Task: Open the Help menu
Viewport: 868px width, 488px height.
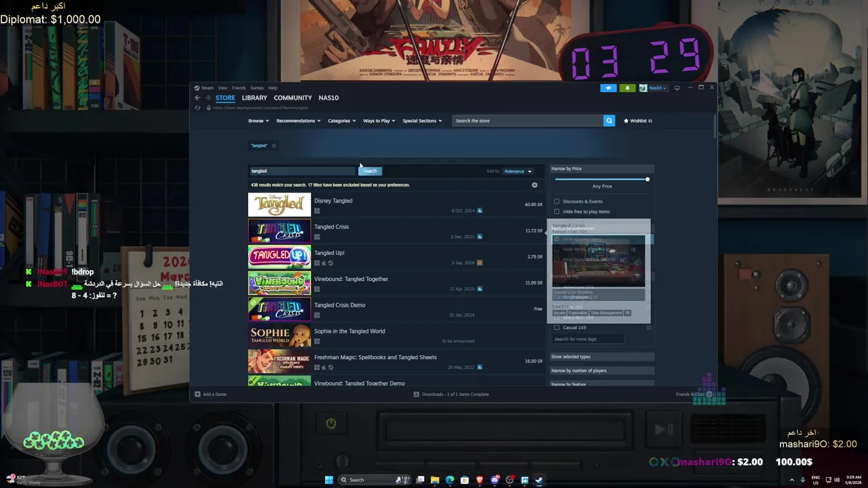Action: point(273,87)
